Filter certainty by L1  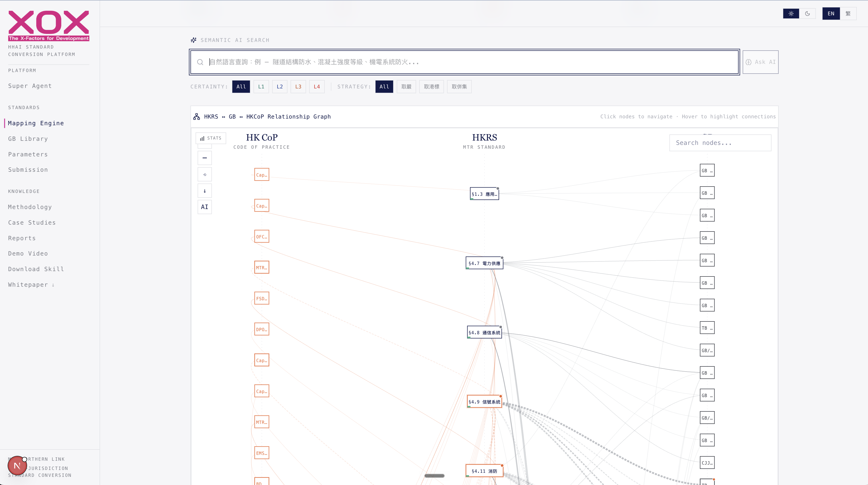(x=261, y=87)
